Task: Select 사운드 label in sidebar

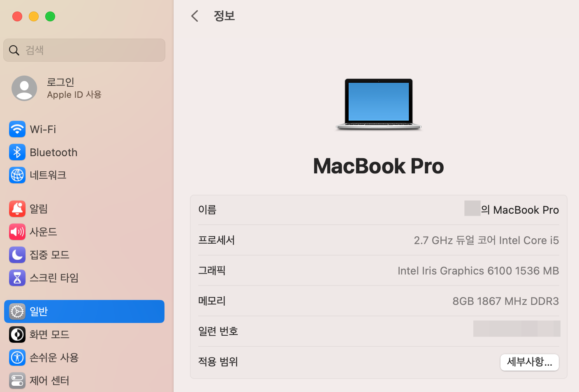Action: click(43, 232)
